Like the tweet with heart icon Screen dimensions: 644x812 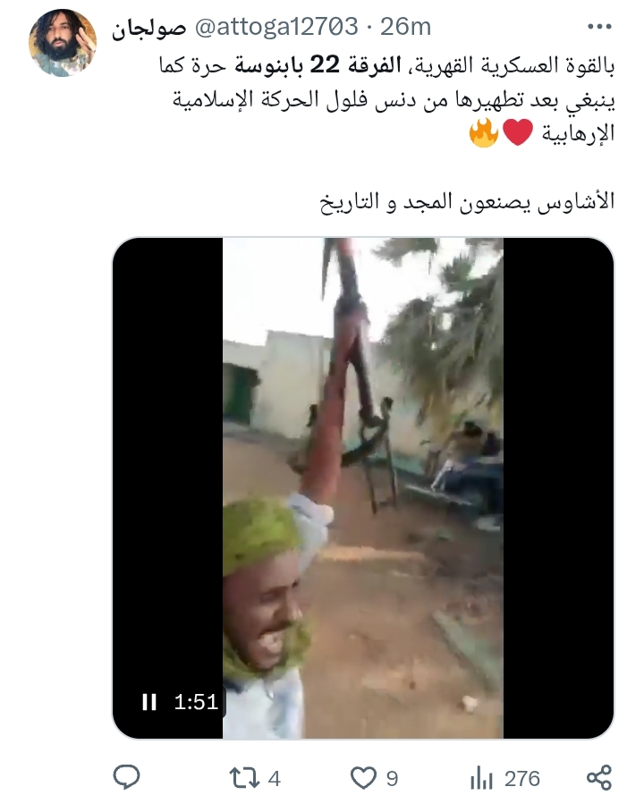click(x=363, y=778)
